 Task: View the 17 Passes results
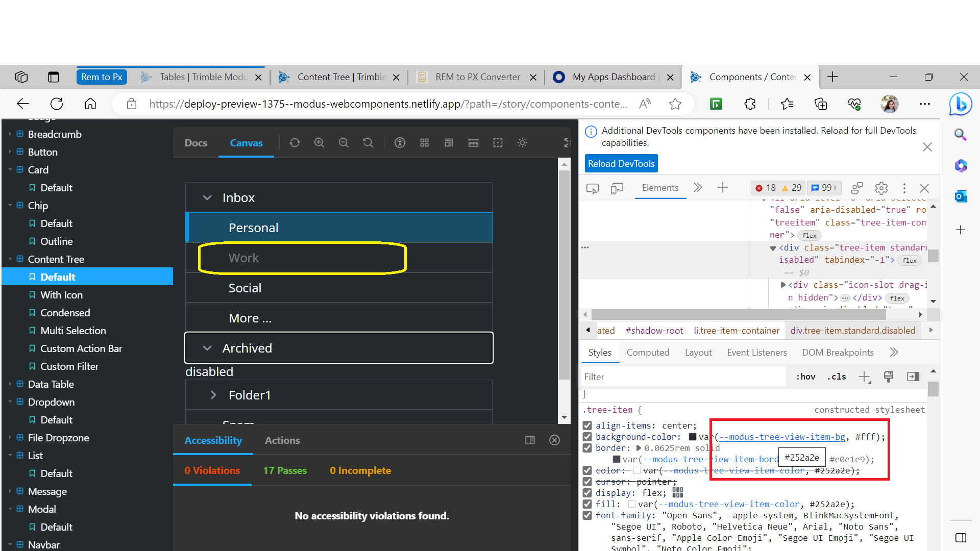tap(285, 470)
